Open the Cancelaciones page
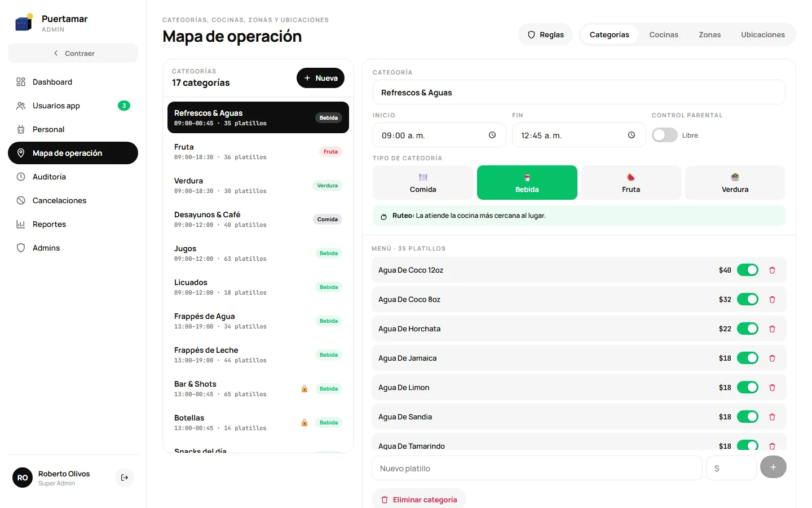The height and width of the screenshot is (508, 812). 73,201
